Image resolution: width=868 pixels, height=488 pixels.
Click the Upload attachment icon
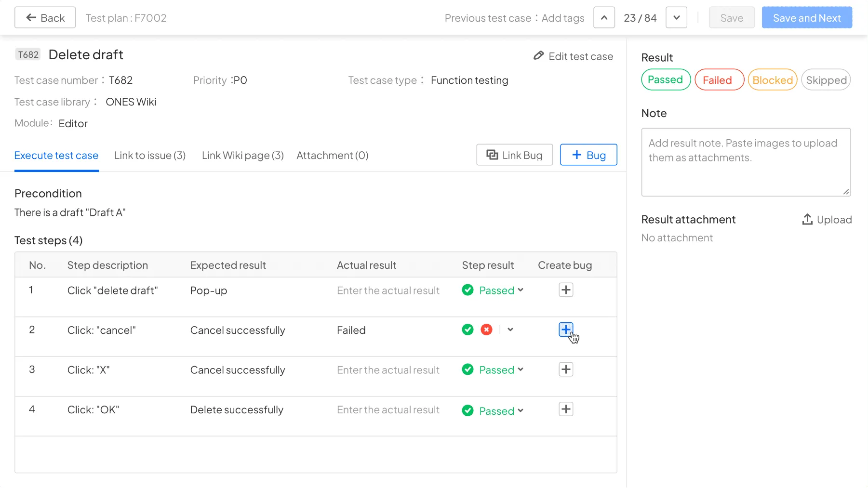coord(807,220)
